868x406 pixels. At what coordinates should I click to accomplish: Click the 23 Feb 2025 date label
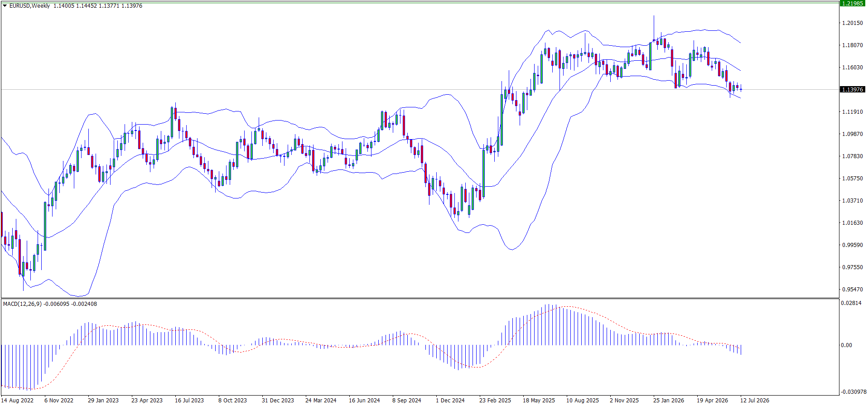click(x=495, y=401)
